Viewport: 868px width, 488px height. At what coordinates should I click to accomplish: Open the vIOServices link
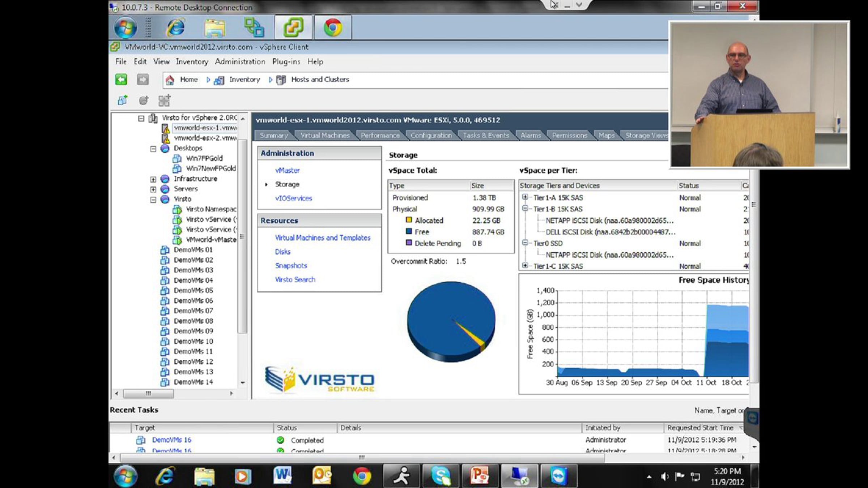coord(294,198)
